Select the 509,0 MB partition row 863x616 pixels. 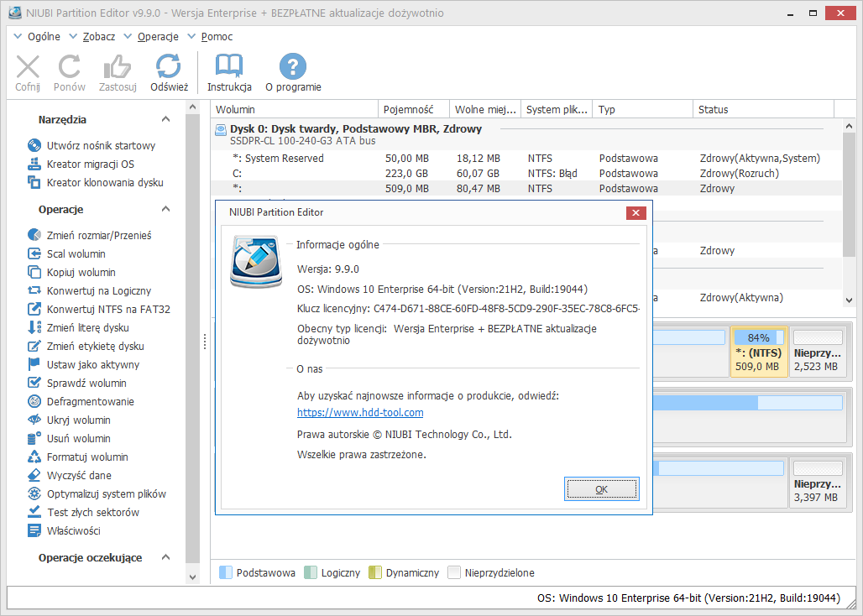coord(526,189)
